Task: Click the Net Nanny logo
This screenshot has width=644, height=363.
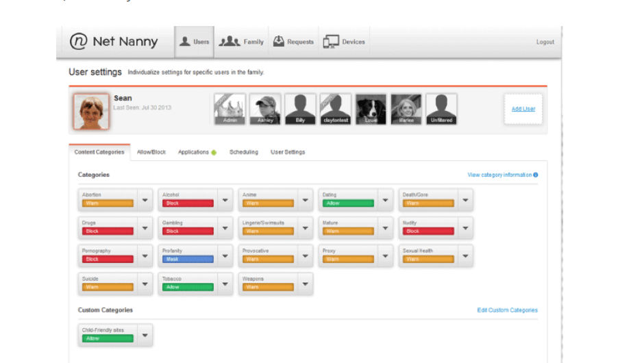Action: 114,42
